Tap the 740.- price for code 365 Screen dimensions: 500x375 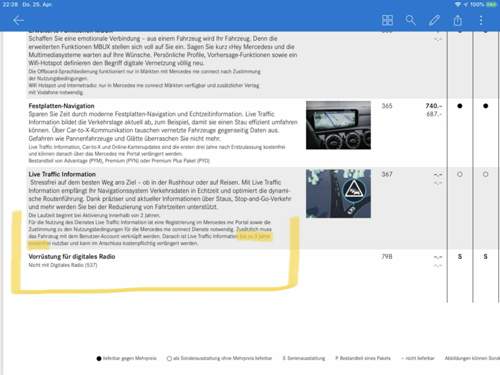click(x=434, y=106)
